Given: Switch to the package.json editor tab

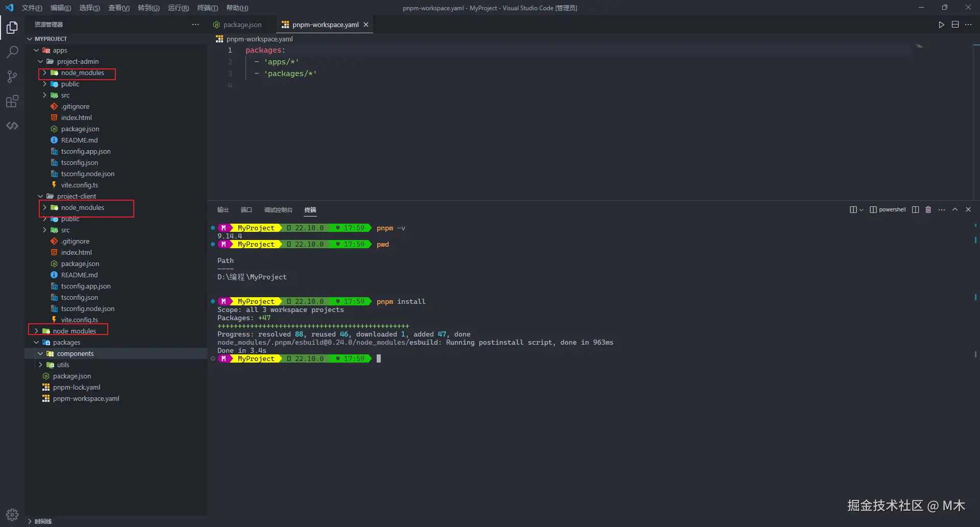Looking at the screenshot, I should pos(242,25).
